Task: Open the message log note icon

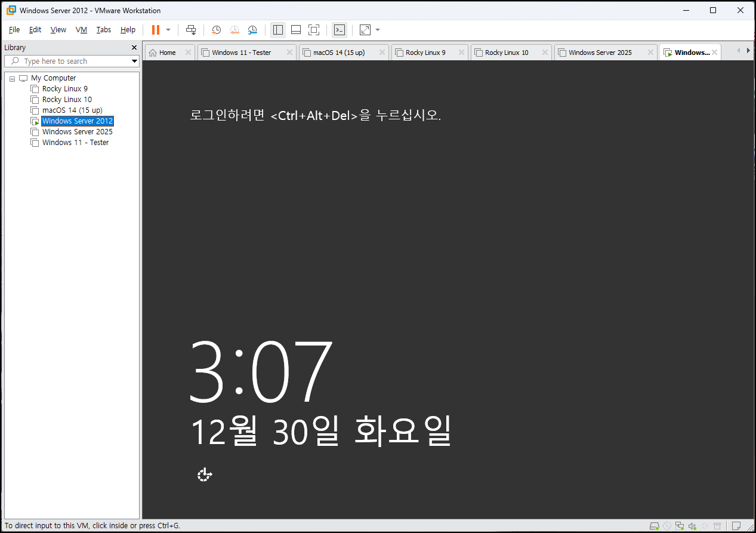Action: pos(736,526)
